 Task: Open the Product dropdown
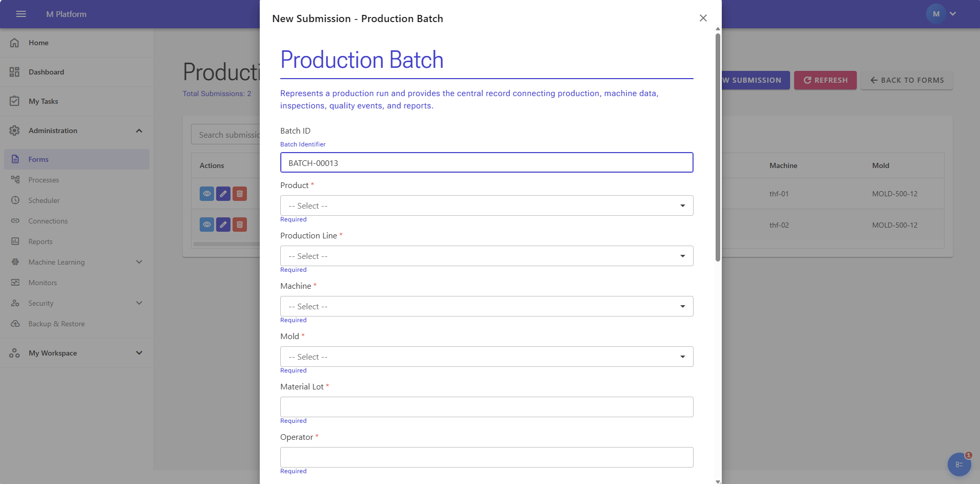(x=487, y=206)
